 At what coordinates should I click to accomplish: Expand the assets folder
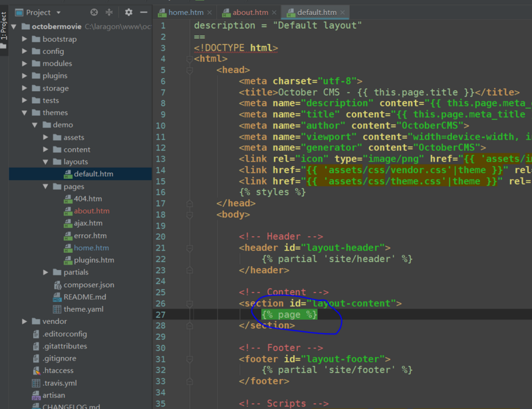point(45,138)
